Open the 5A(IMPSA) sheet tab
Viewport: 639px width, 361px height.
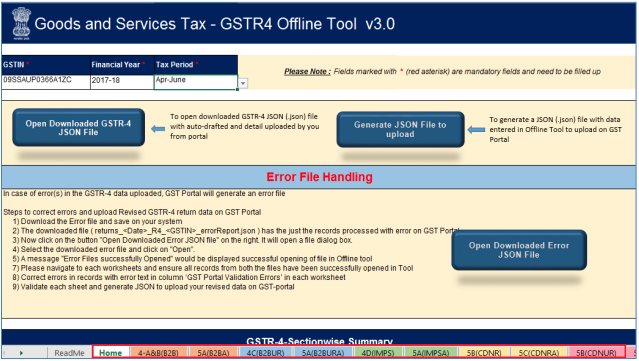430,353
